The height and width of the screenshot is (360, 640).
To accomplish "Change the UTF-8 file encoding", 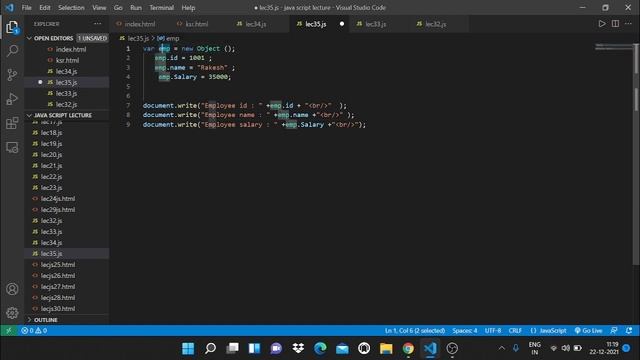I will click(493, 331).
